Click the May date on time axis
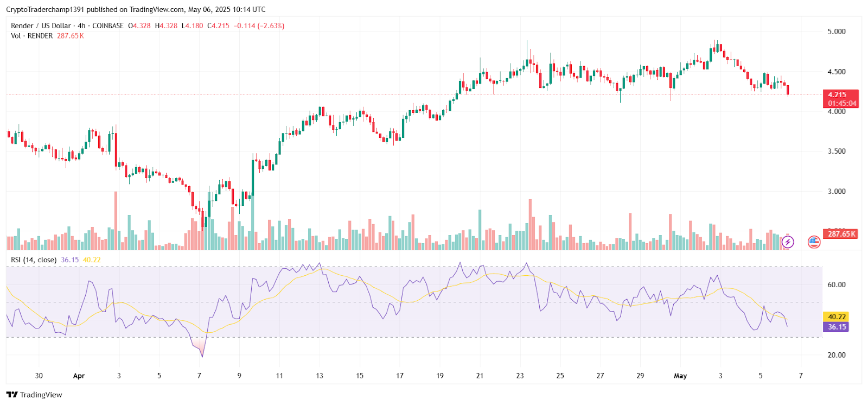 (680, 376)
